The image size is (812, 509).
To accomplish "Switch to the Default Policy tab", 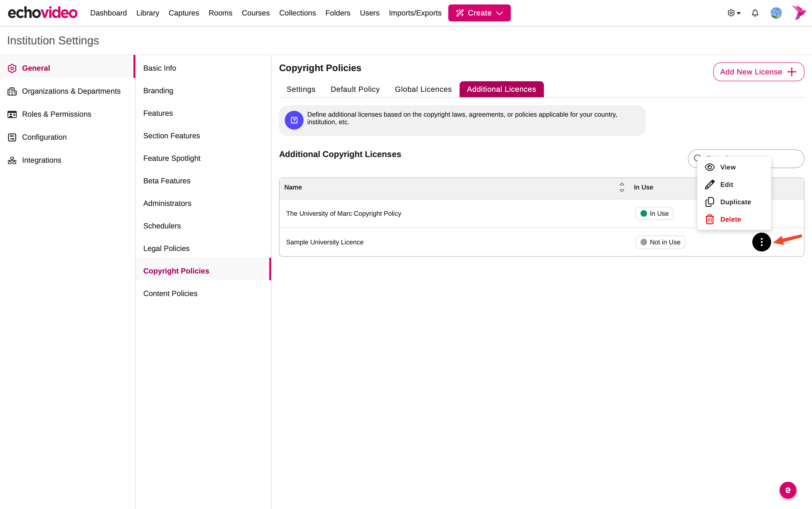I will click(x=355, y=89).
